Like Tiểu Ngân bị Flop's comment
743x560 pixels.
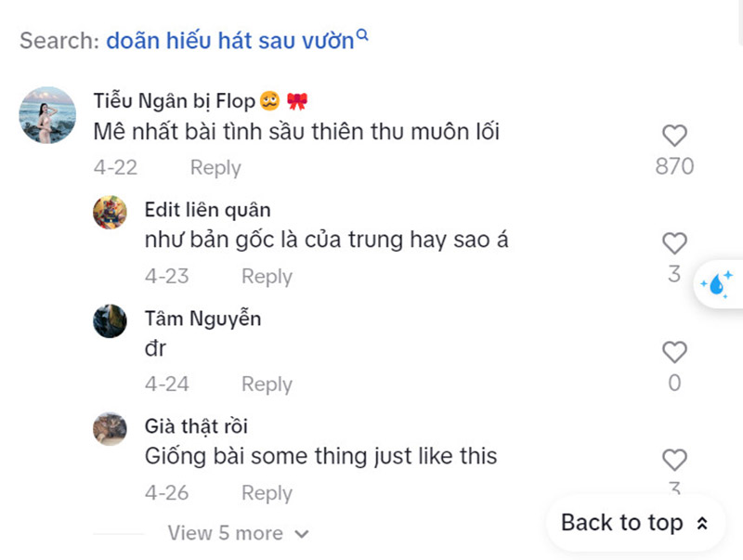tap(674, 136)
